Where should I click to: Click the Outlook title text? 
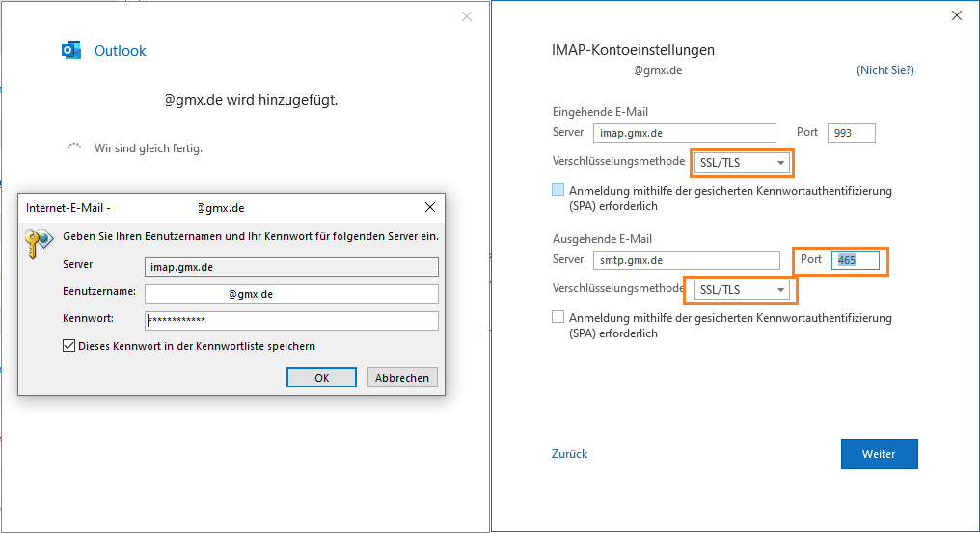click(x=120, y=51)
